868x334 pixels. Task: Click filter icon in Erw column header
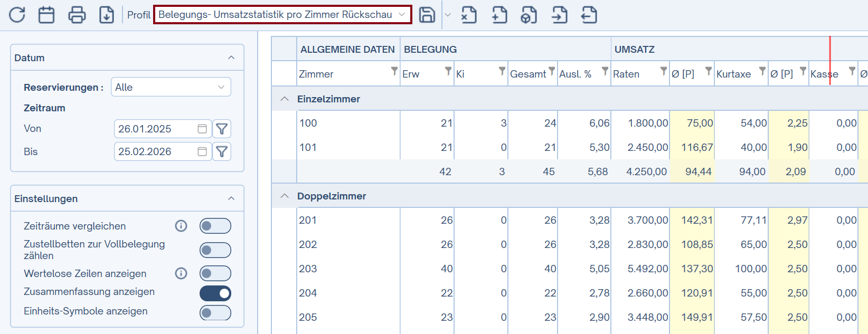point(448,71)
